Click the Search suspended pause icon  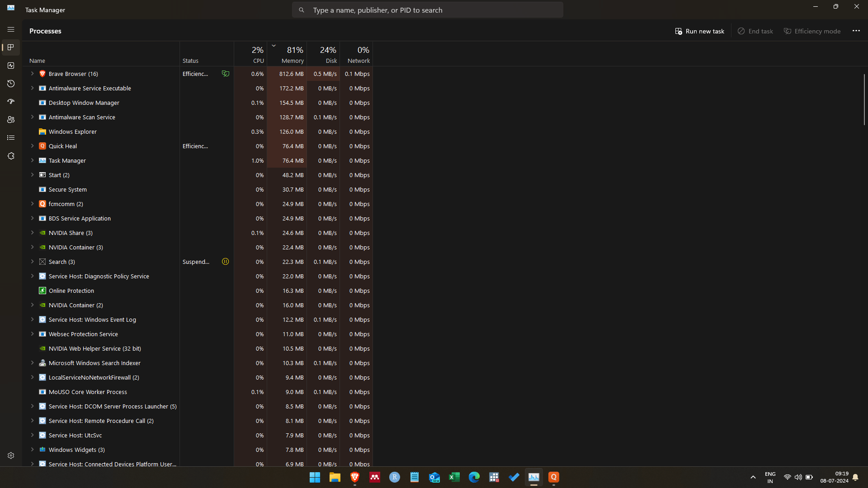pyautogui.click(x=225, y=262)
